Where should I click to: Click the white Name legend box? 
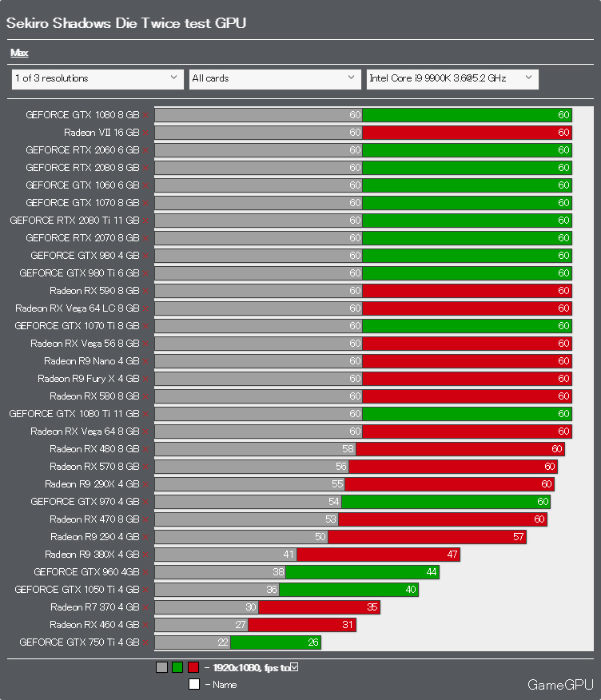coord(193,684)
